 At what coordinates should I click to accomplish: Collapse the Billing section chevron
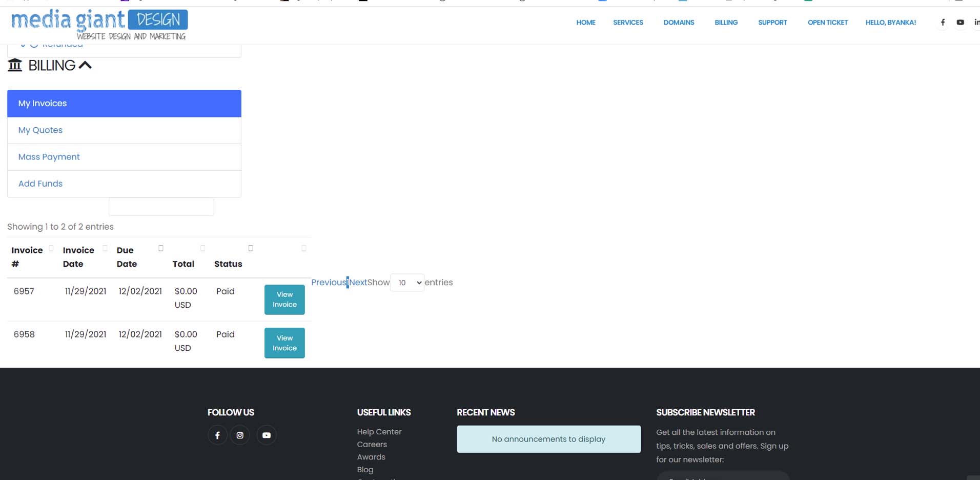click(85, 65)
